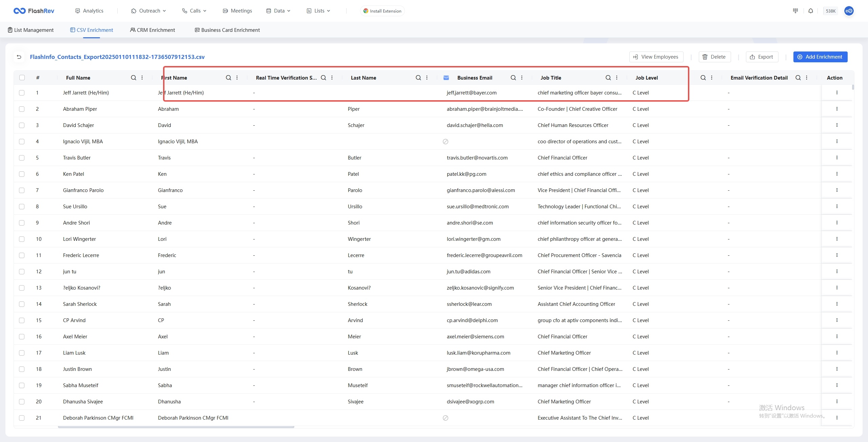Switch to Business Card Enrichment tab
Image resolution: width=868 pixels, height=442 pixels.
coord(227,30)
